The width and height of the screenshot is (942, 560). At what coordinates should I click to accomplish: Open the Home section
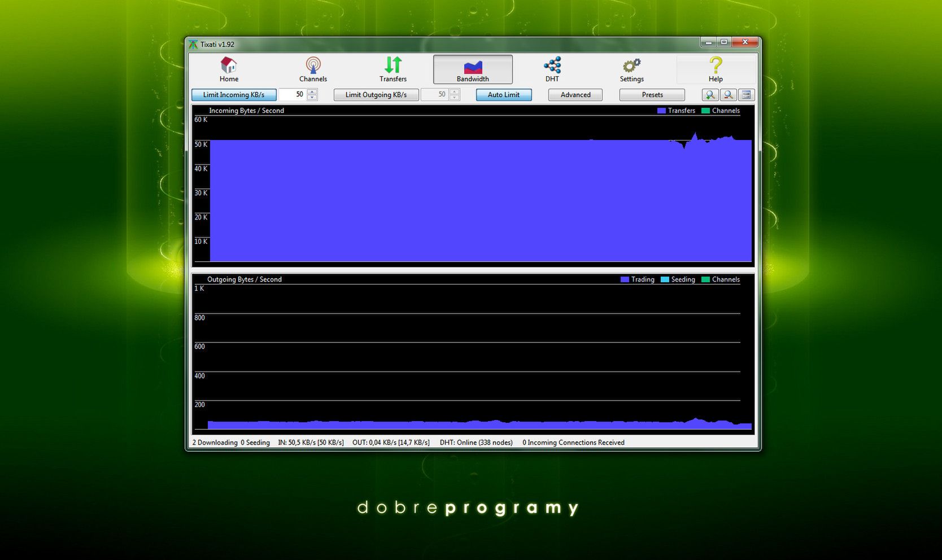pyautogui.click(x=229, y=69)
